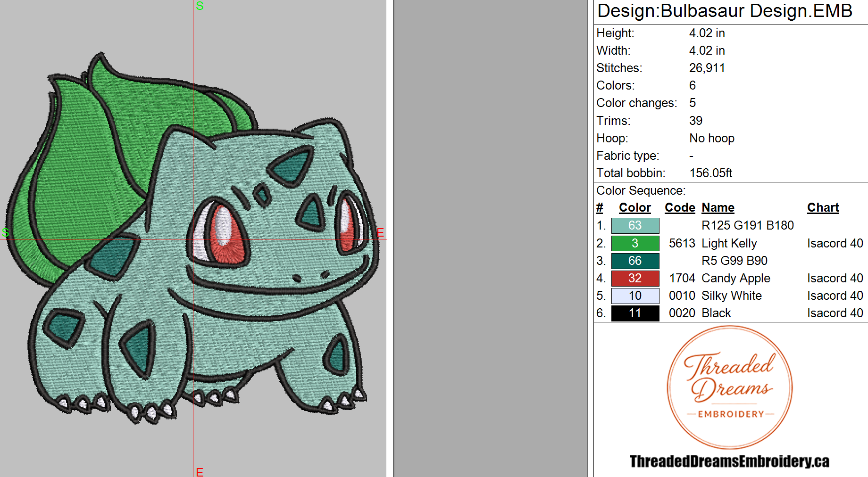This screenshot has height=477, width=868.
Task: Click the Bulbasaur embroidery design preview
Action: 192,238
